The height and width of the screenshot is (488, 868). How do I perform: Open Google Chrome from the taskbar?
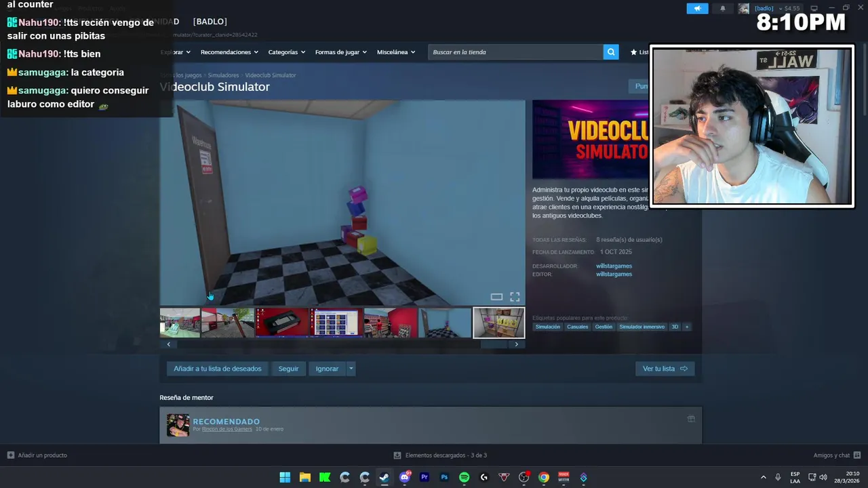[544, 477]
